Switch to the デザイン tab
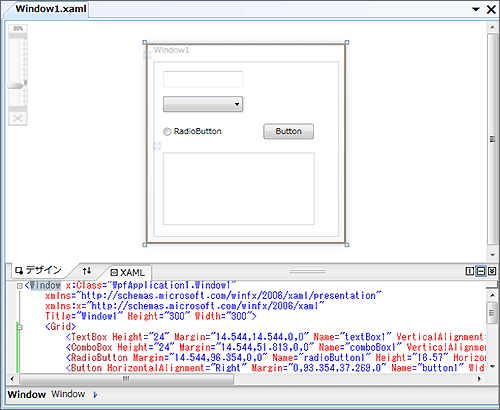The image size is (500, 410). pos(38,270)
